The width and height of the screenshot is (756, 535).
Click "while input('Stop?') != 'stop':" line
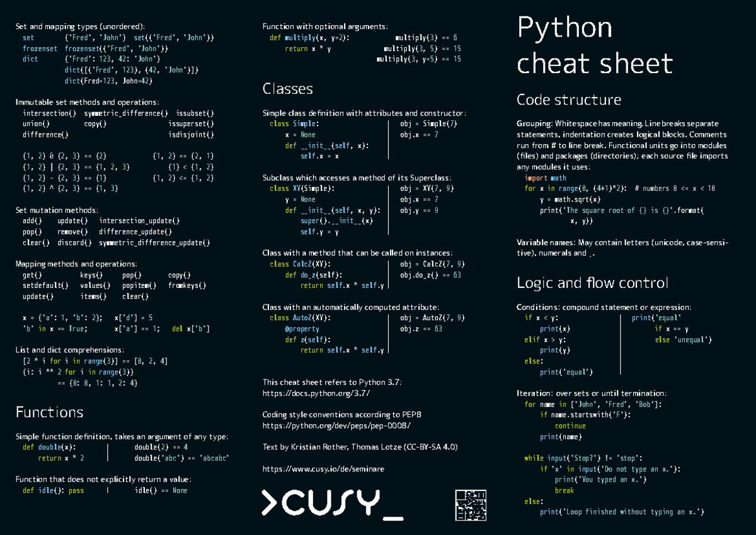(583, 458)
